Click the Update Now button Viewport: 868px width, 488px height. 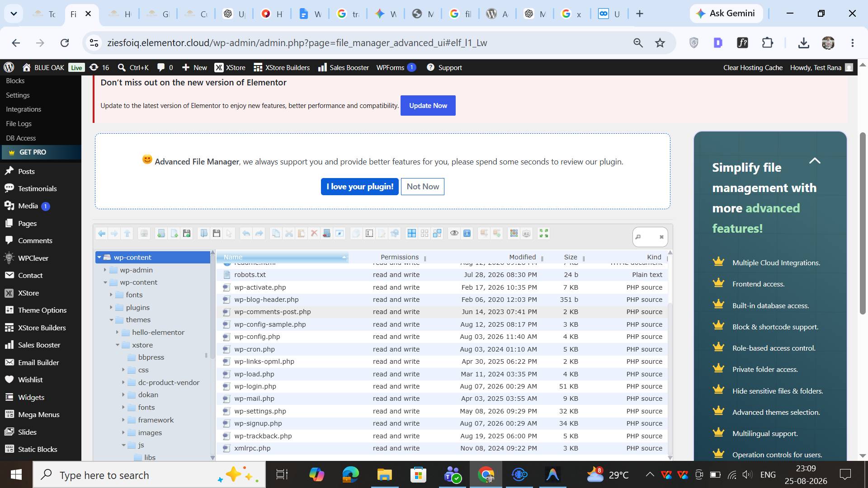(x=428, y=105)
